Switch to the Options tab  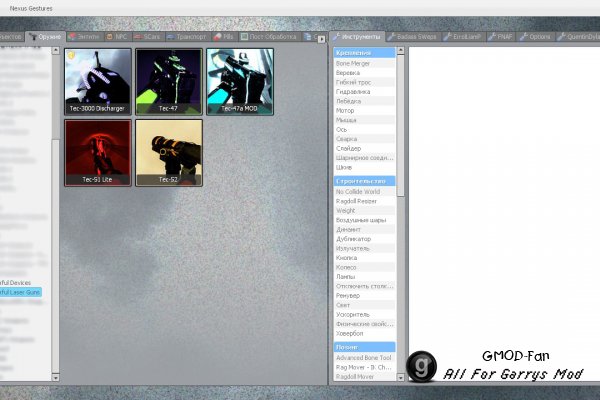tap(536, 37)
